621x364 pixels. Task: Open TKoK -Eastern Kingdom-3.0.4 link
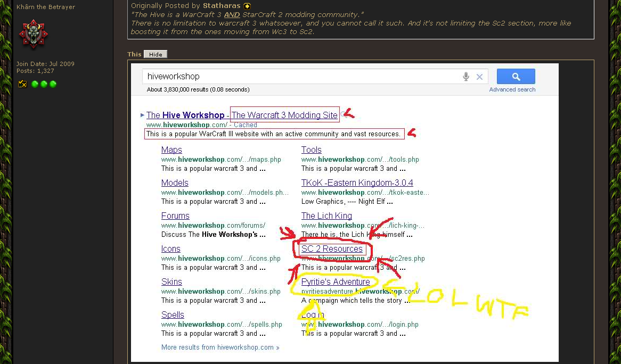pyautogui.click(x=357, y=183)
